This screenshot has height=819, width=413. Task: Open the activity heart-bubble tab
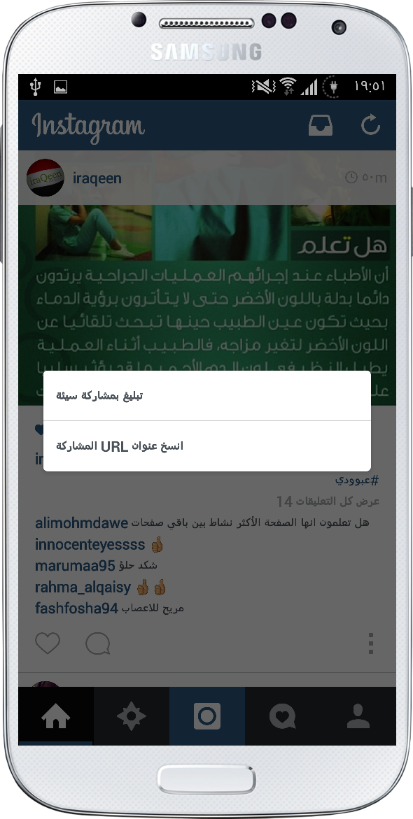point(282,716)
